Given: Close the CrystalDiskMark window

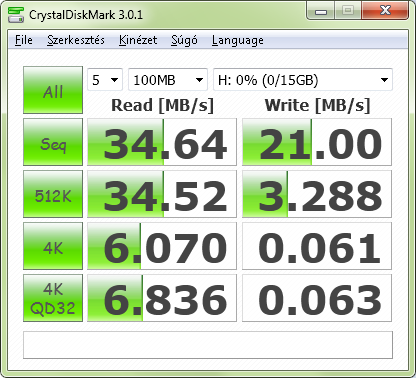Looking at the screenshot, I should [385, 11].
